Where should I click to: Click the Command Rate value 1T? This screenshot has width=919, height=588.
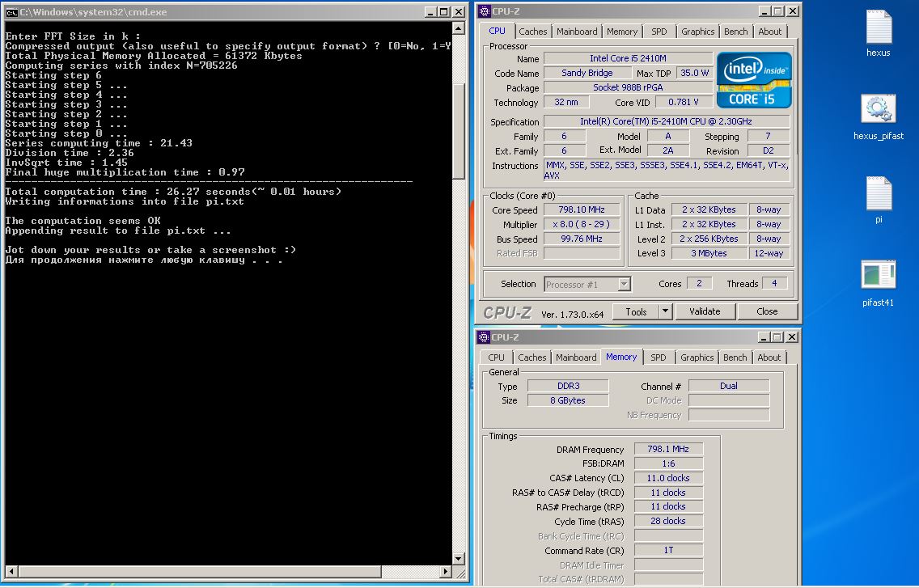coord(668,551)
